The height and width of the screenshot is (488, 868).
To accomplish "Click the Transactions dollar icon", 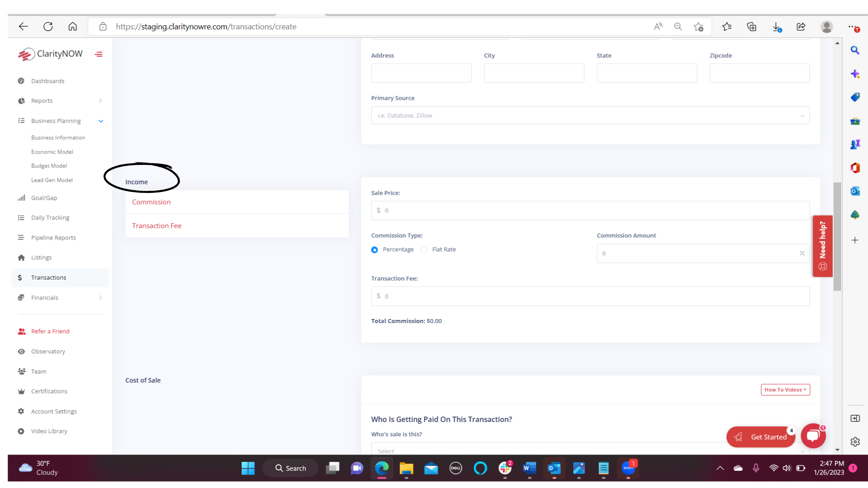I will point(21,277).
